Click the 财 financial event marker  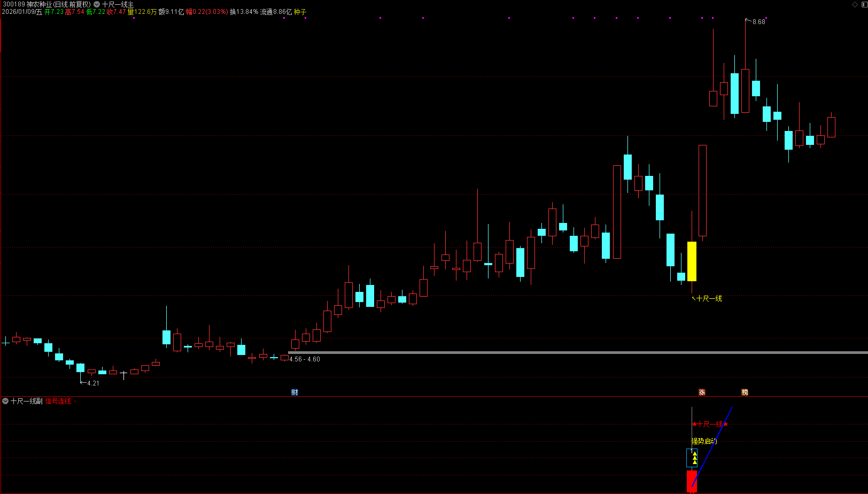[294, 392]
